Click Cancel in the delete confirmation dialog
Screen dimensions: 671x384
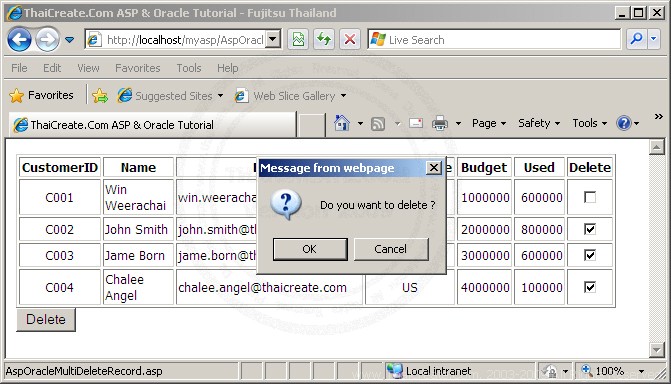pyautogui.click(x=391, y=249)
